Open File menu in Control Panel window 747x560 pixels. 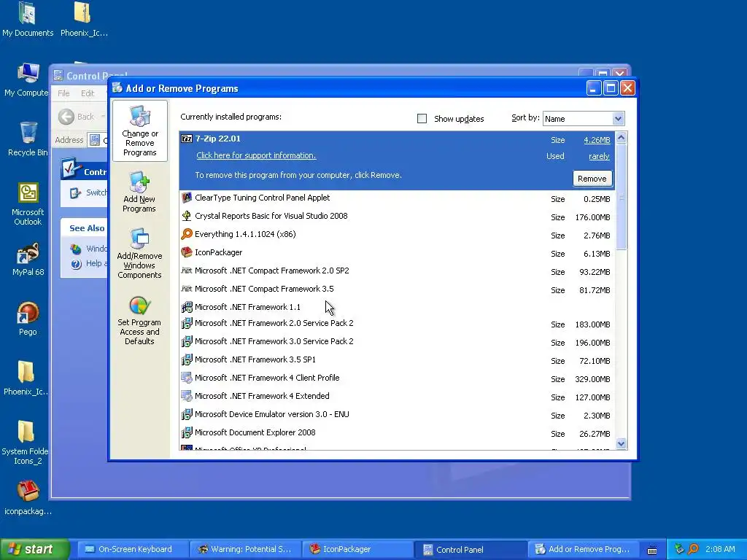pyautogui.click(x=63, y=93)
